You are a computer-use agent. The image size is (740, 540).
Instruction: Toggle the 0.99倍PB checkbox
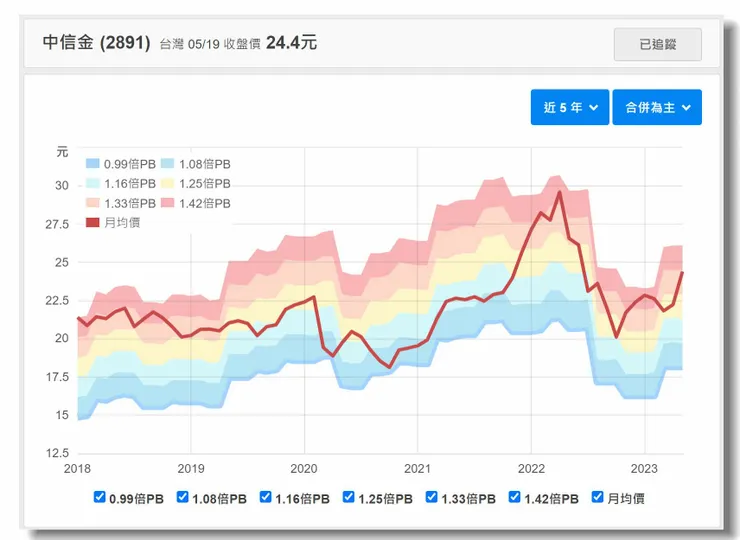click(99, 497)
